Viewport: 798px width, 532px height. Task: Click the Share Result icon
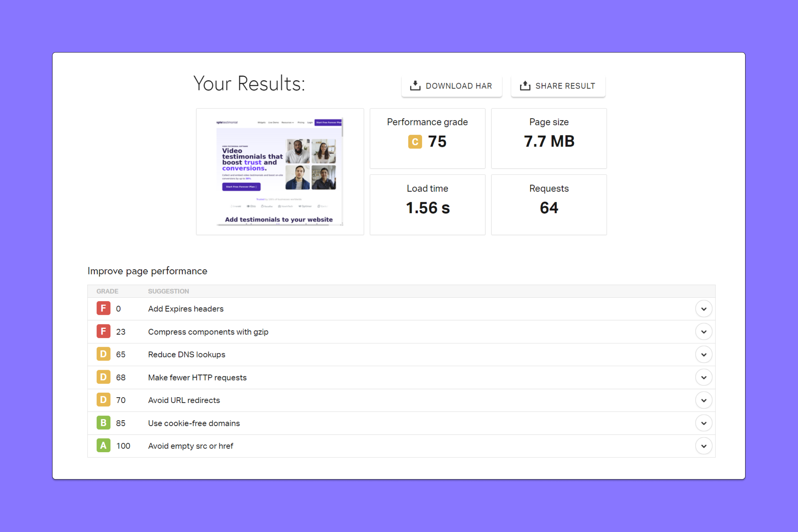525,86
